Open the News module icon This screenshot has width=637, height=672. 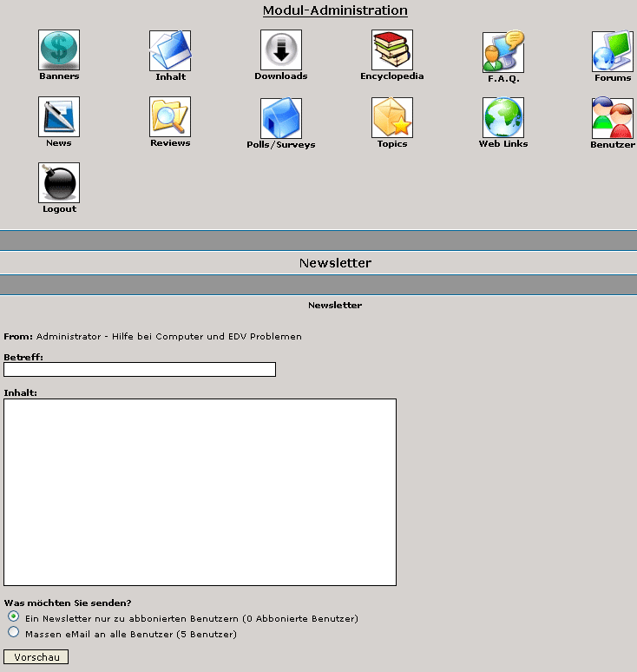[x=59, y=116]
